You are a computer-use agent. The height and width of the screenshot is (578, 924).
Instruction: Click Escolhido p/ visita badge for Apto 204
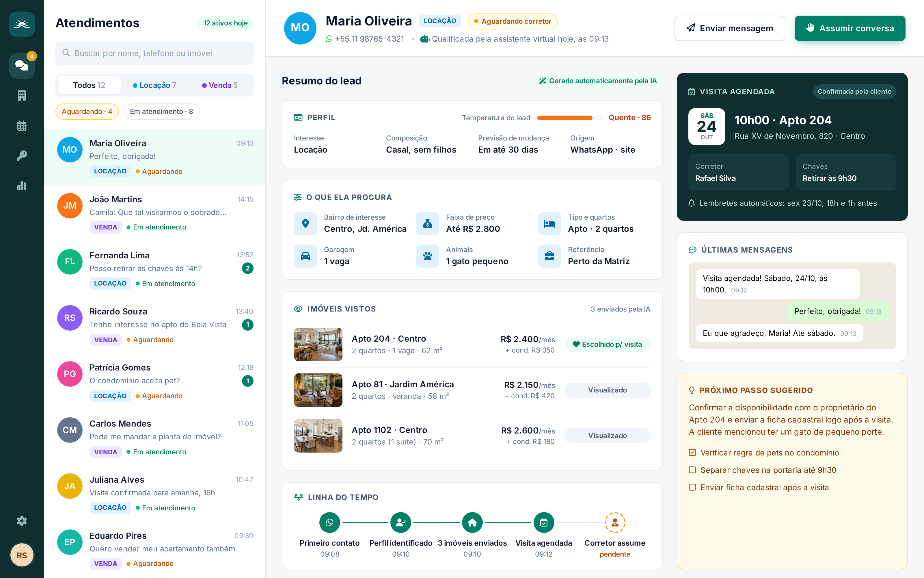coord(607,344)
